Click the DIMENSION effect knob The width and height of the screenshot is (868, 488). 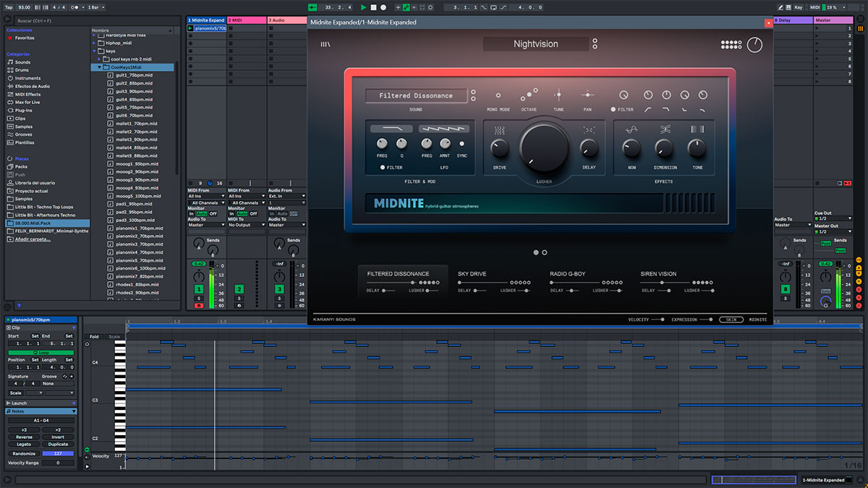coord(664,149)
